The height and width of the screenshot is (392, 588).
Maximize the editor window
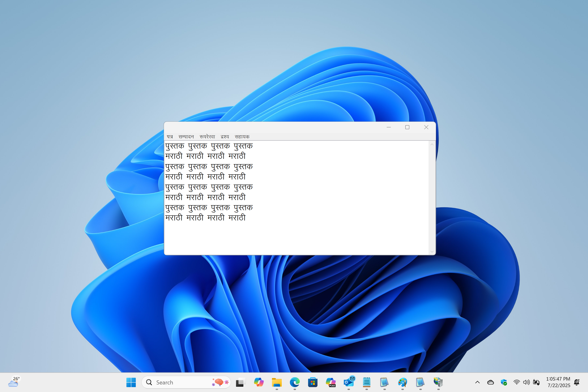[x=407, y=127]
